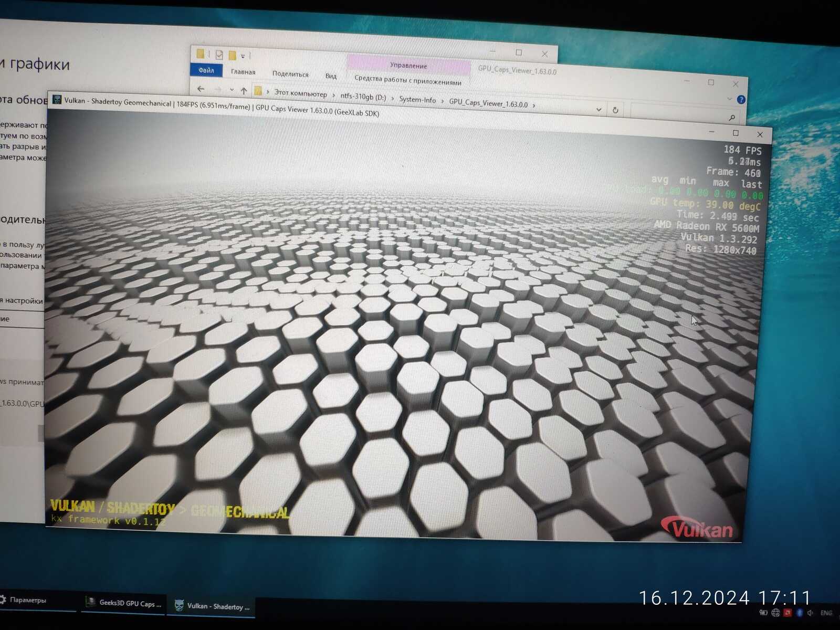This screenshot has height=630, width=840.
Task: Open the quick access toolbar customize dropdown
Action: point(243,56)
